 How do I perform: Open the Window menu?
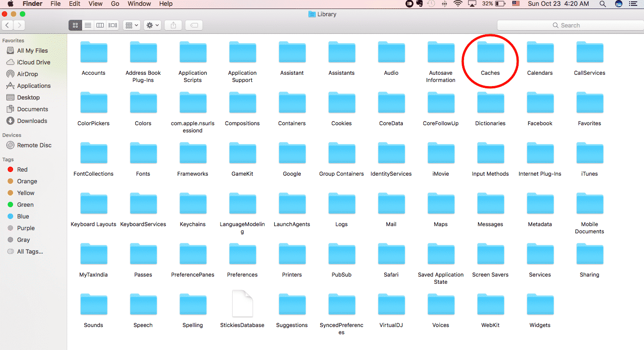tap(139, 4)
